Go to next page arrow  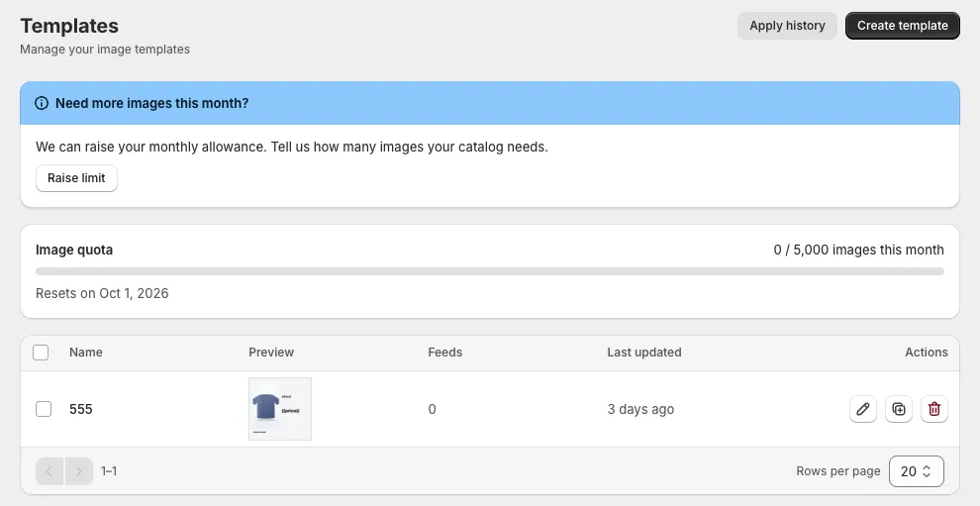point(79,471)
